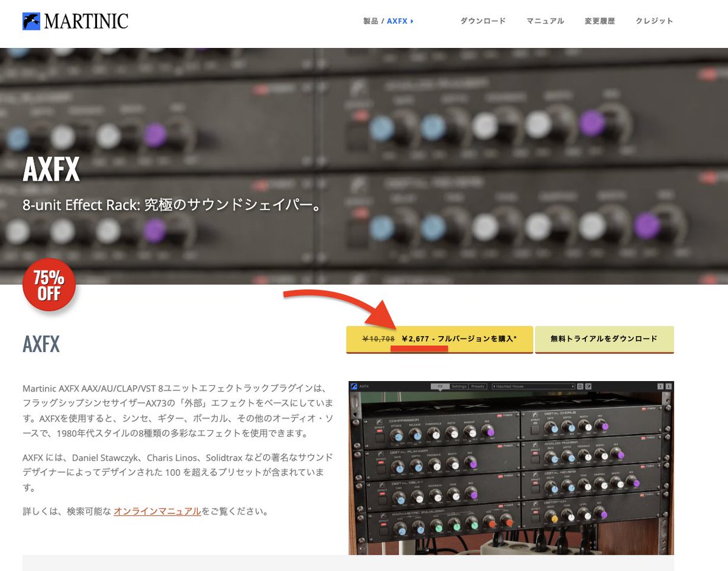Click the save preset icon in plugin
This screenshot has height=571, width=728.
click(x=580, y=386)
